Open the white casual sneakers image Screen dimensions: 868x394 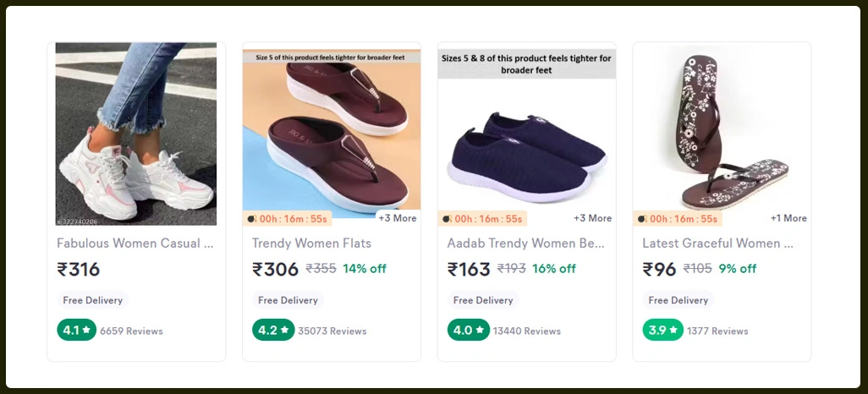click(136, 134)
